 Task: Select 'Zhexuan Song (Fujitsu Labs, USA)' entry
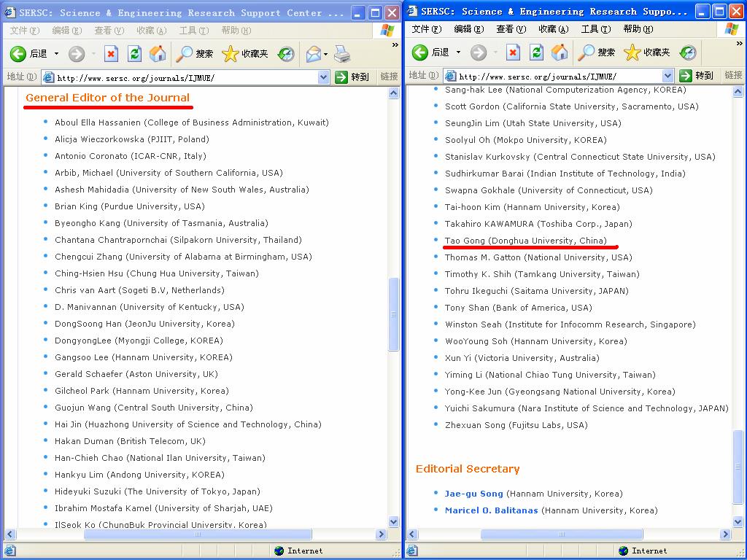pyautogui.click(x=516, y=425)
